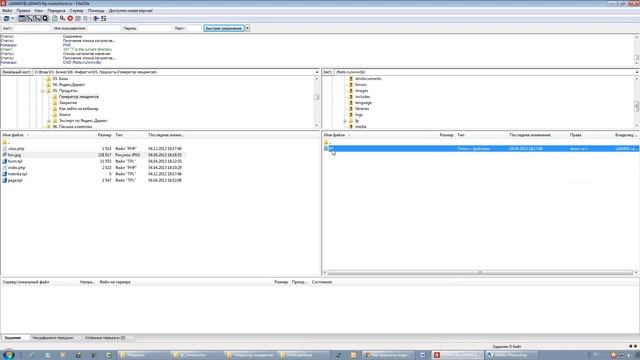Select 'Закрытия' folder in local tree
The width and height of the screenshot is (640, 360).
[x=68, y=103]
